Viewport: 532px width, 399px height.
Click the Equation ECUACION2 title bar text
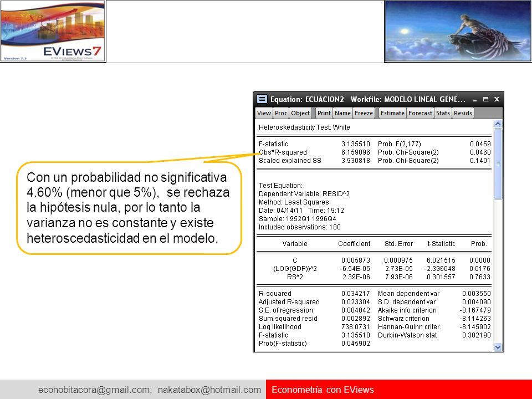point(368,99)
